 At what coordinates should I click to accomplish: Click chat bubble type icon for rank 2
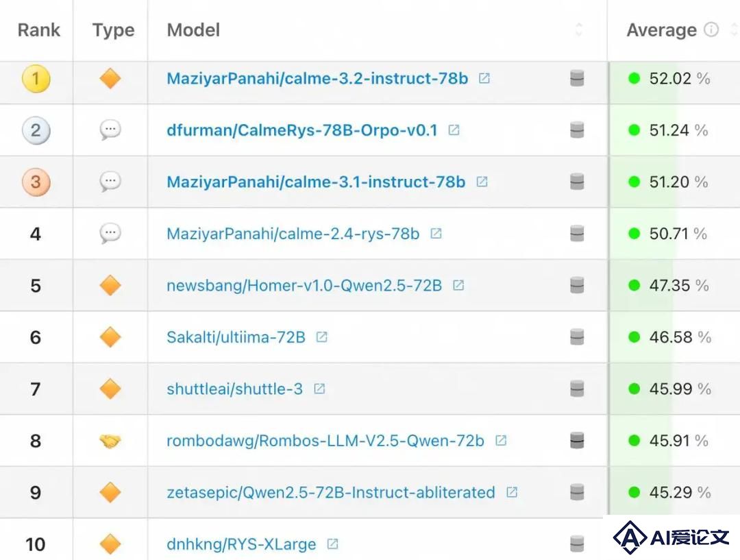click(x=110, y=130)
